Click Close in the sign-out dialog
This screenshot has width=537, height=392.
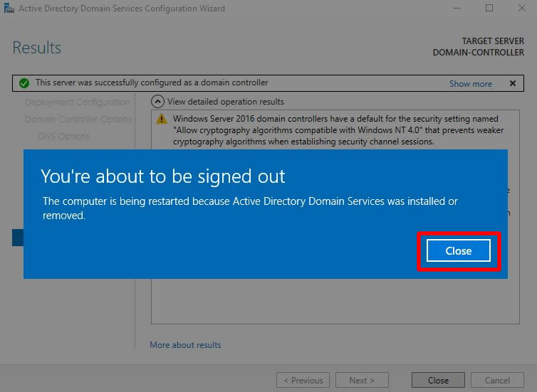(x=459, y=250)
